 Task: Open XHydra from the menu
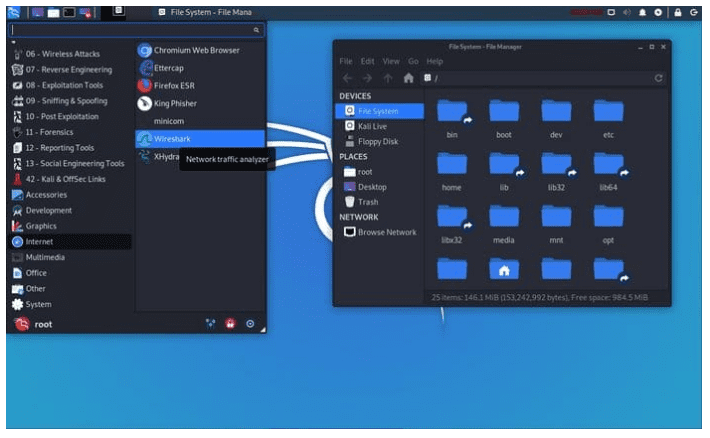[x=158, y=156]
